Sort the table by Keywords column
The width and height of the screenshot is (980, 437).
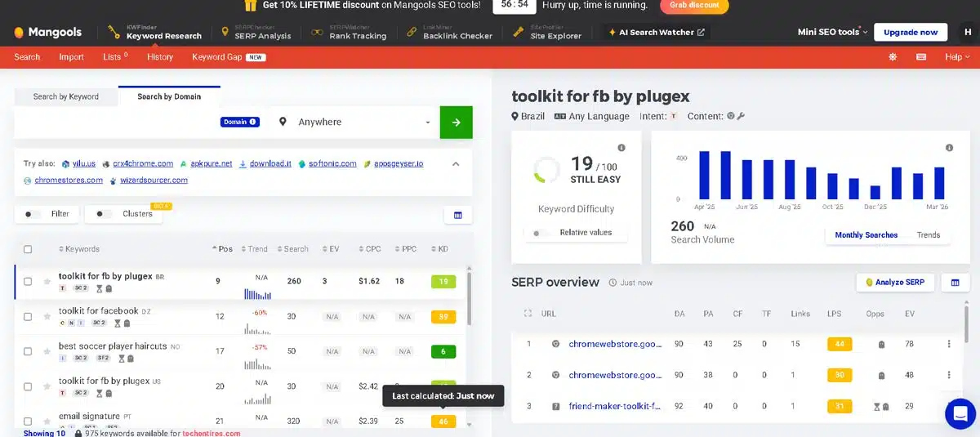(x=78, y=249)
